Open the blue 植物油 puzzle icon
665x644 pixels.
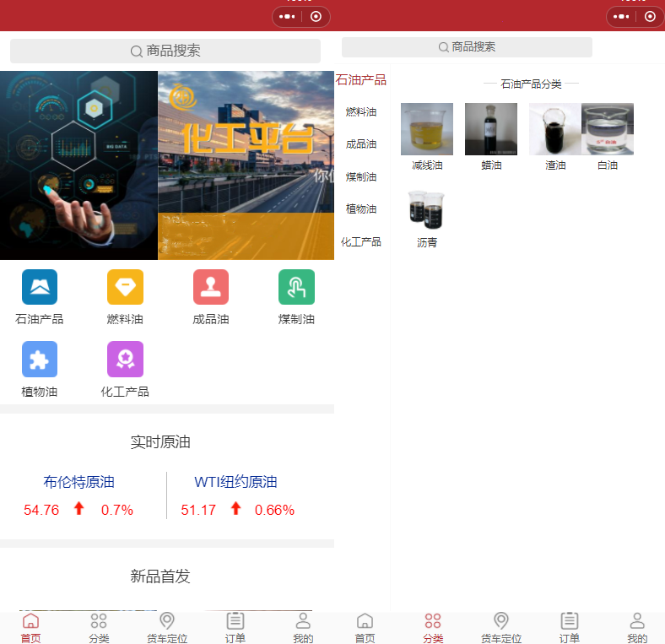tap(40, 359)
